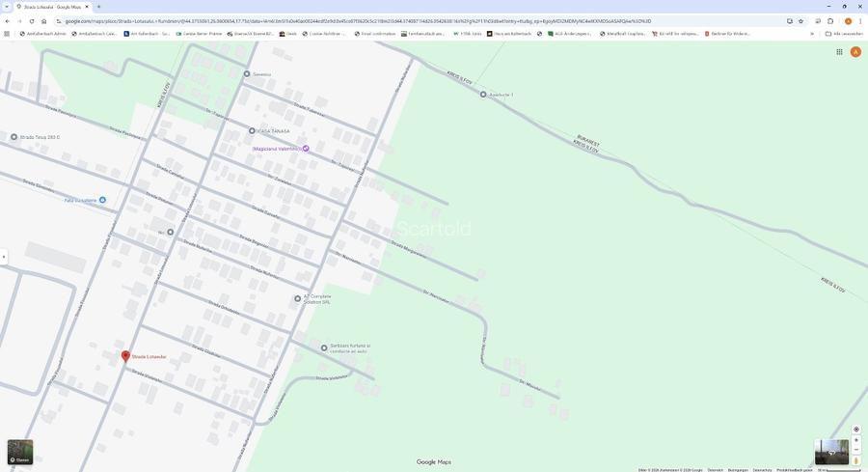868x472 pixels.
Task: Click the zoom out minus button
Action: tap(855, 450)
